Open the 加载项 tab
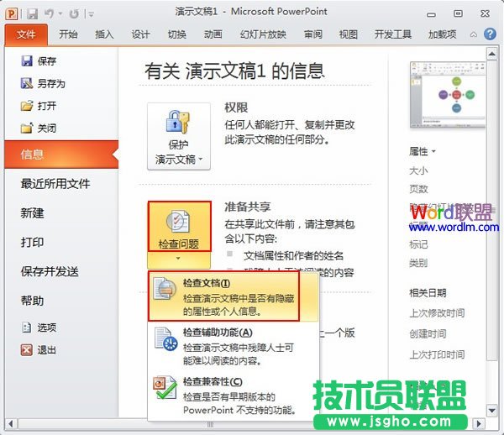Image resolution: width=504 pixels, height=435 pixels. tap(443, 34)
